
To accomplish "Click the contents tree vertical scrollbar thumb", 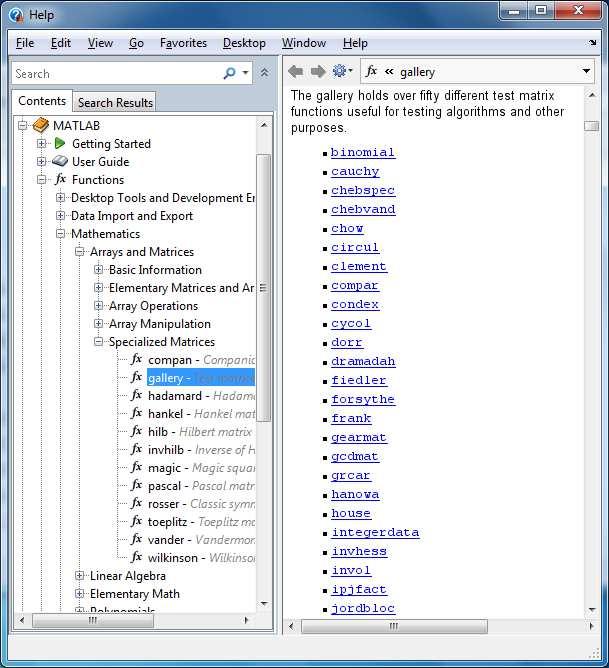I will (264, 288).
